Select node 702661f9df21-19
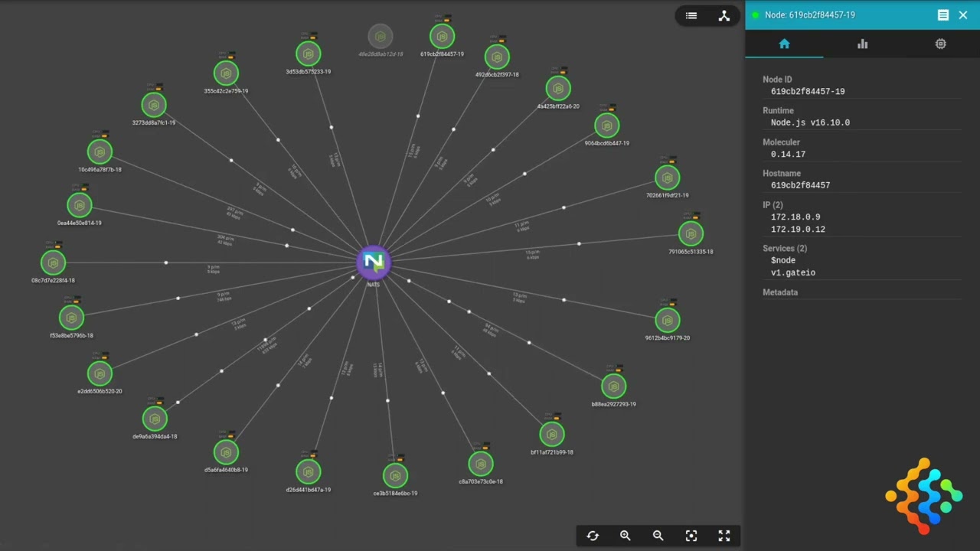 coord(667,177)
